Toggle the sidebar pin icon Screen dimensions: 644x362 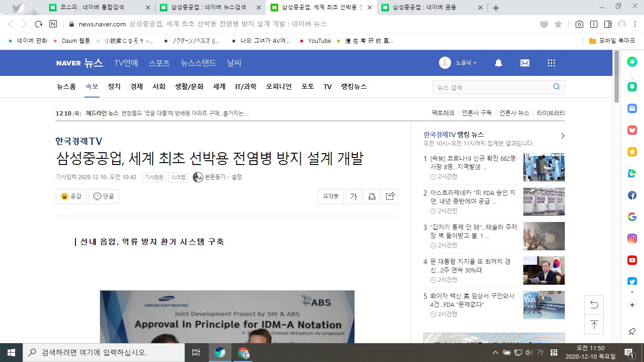pyautogui.click(x=632, y=332)
